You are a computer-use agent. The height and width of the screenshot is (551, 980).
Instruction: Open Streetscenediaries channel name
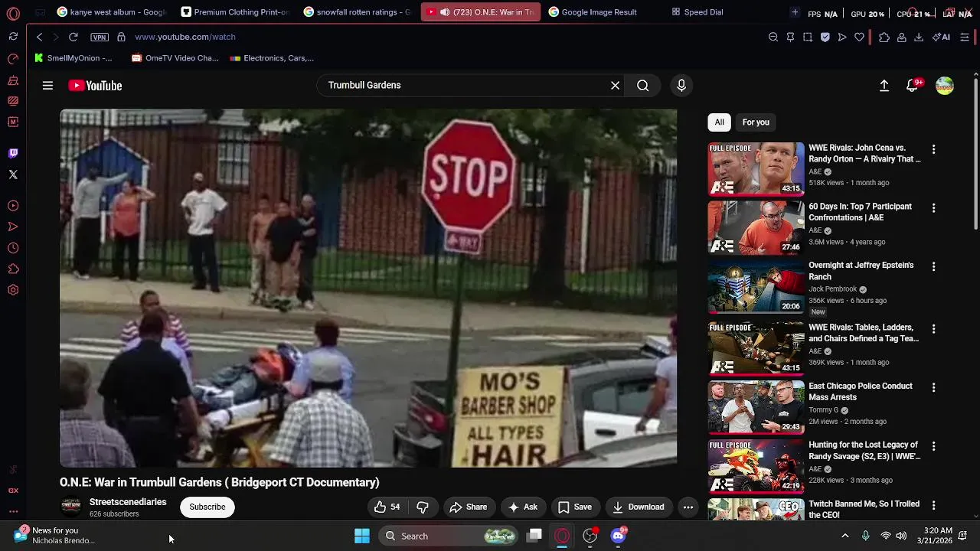(128, 502)
